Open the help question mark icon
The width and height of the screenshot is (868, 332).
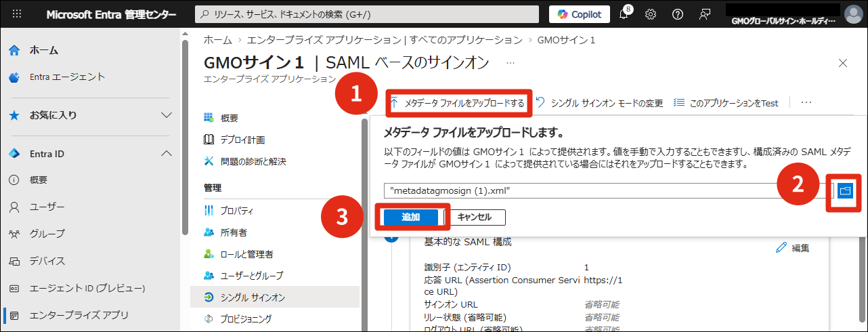pos(677,14)
